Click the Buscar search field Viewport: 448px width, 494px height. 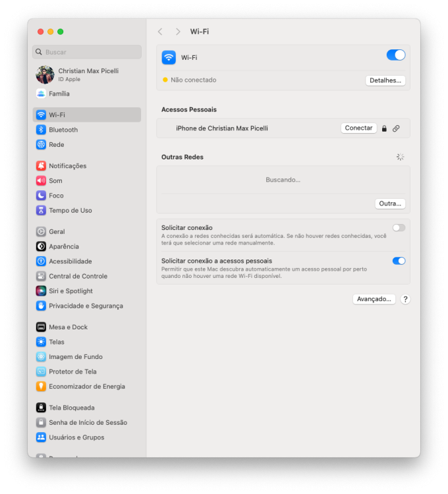(87, 52)
